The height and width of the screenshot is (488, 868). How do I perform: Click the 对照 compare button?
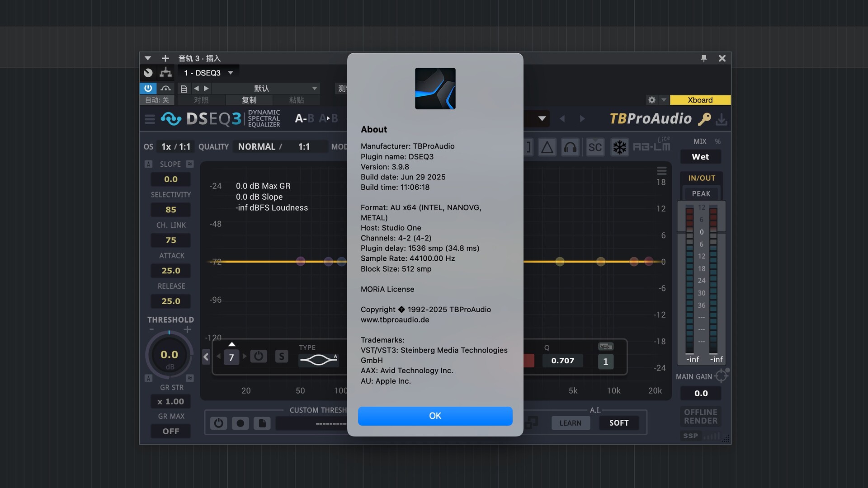[x=201, y=100]
